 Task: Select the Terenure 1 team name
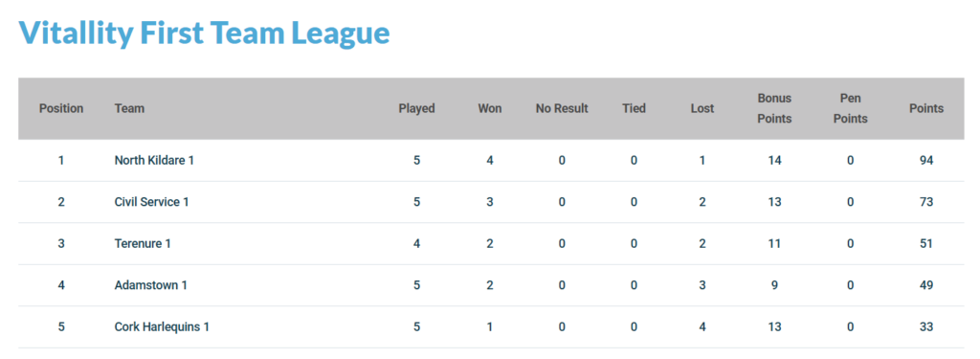coord(143,243)
